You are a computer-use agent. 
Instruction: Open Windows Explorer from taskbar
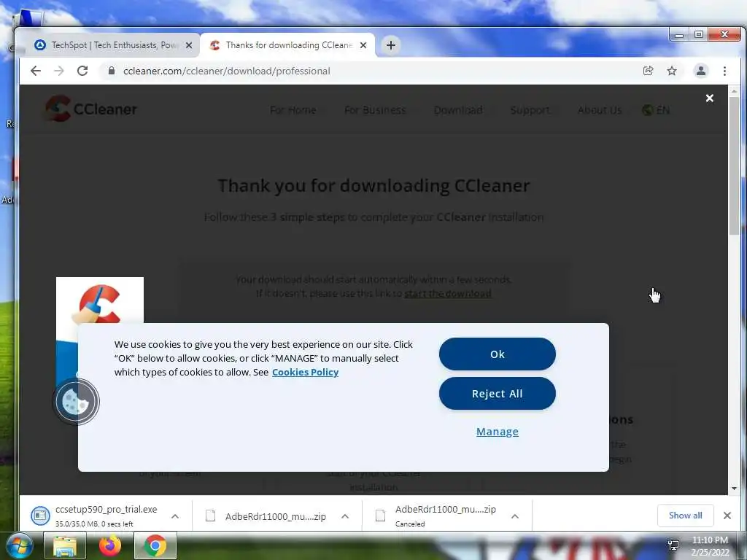tap(65, 546)
